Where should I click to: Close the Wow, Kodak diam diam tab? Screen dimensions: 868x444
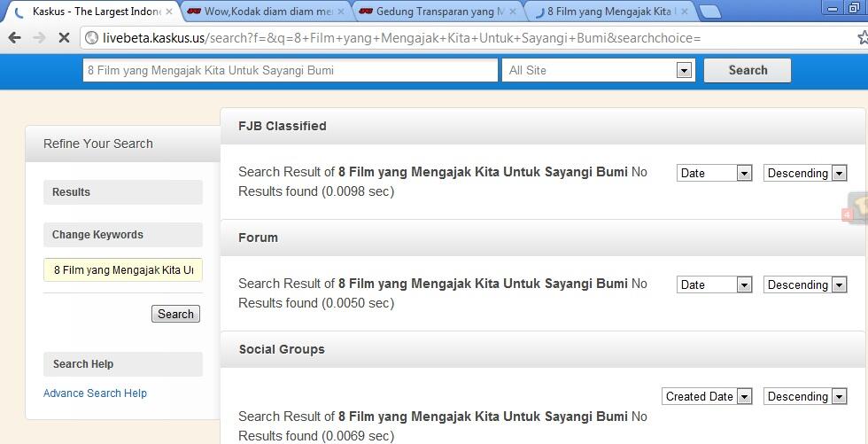341,12
